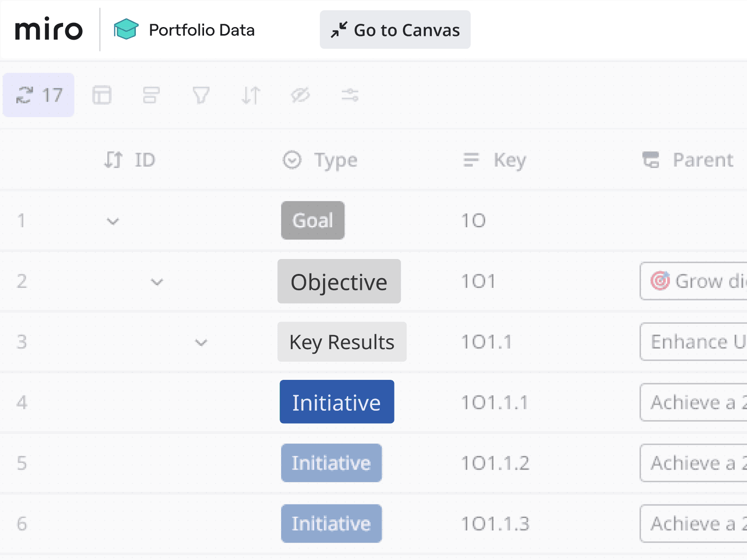The image size is (747, 560).
Task: Click Go to Canvas button
Action: pos(395,30)
